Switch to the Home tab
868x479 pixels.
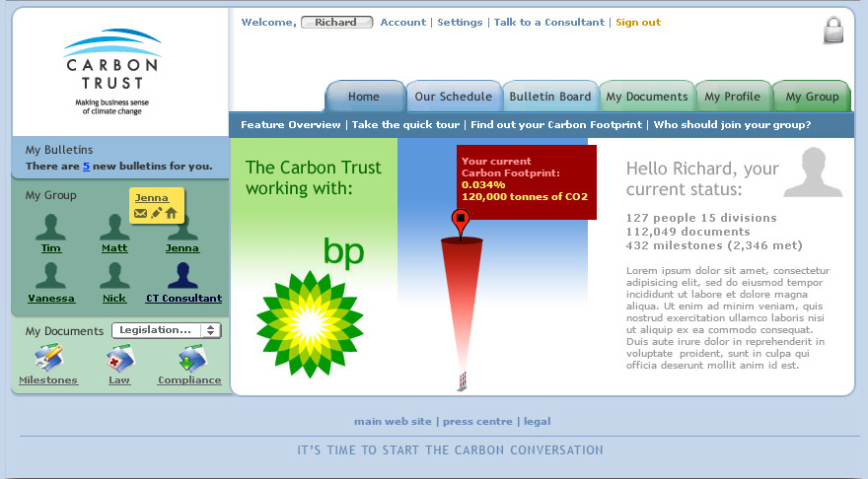[x=364, y=97]
